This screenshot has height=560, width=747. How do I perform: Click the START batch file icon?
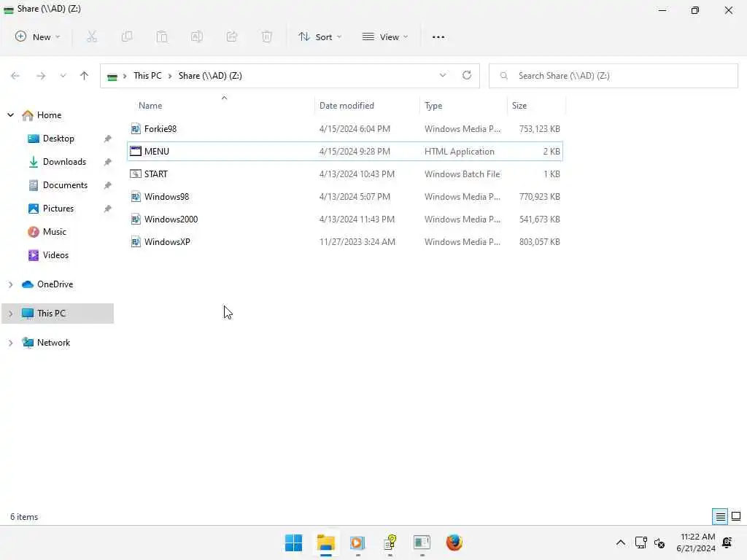point(136,174)
